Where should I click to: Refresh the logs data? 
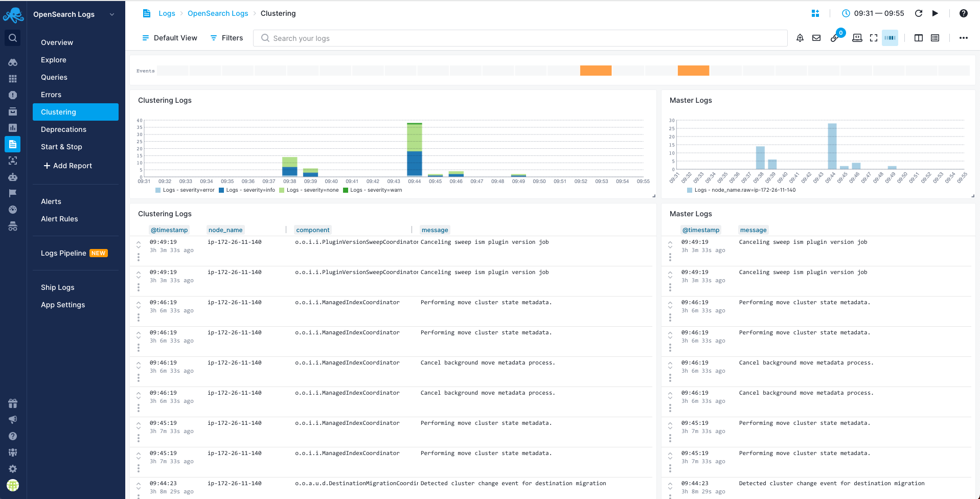pos(919,13)
